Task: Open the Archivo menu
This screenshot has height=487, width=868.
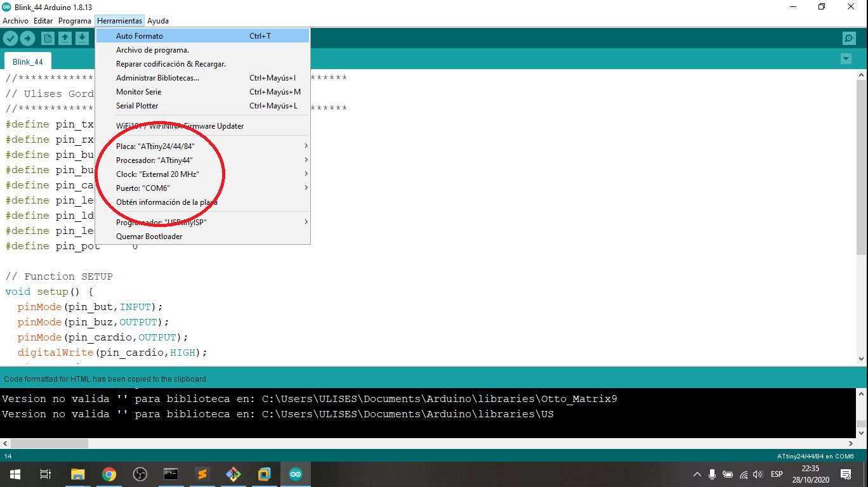Action: pyautogui.click(x=16, y=21)
